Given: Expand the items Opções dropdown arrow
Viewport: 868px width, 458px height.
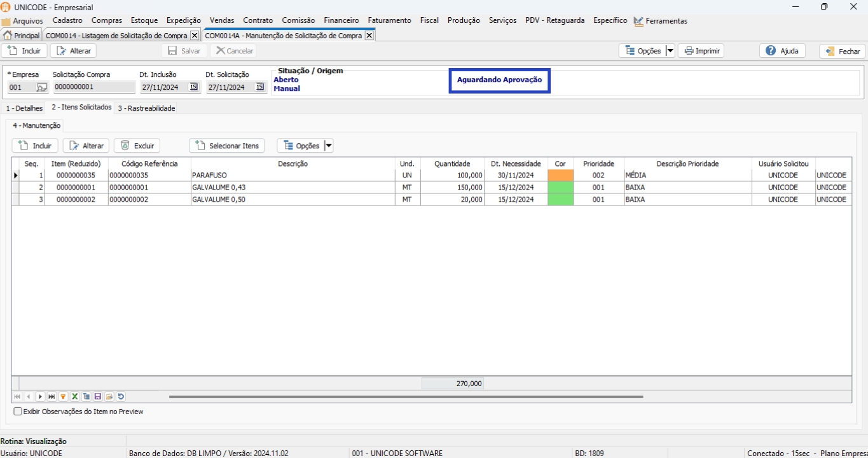Looking at the screenshot, I should point(328,146).
